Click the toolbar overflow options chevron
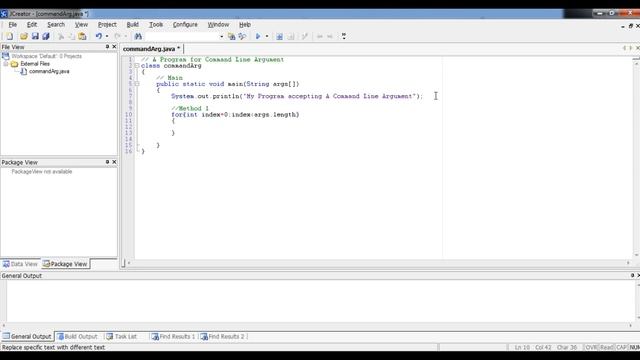This screenshot has height=360, width=640. 344,36
